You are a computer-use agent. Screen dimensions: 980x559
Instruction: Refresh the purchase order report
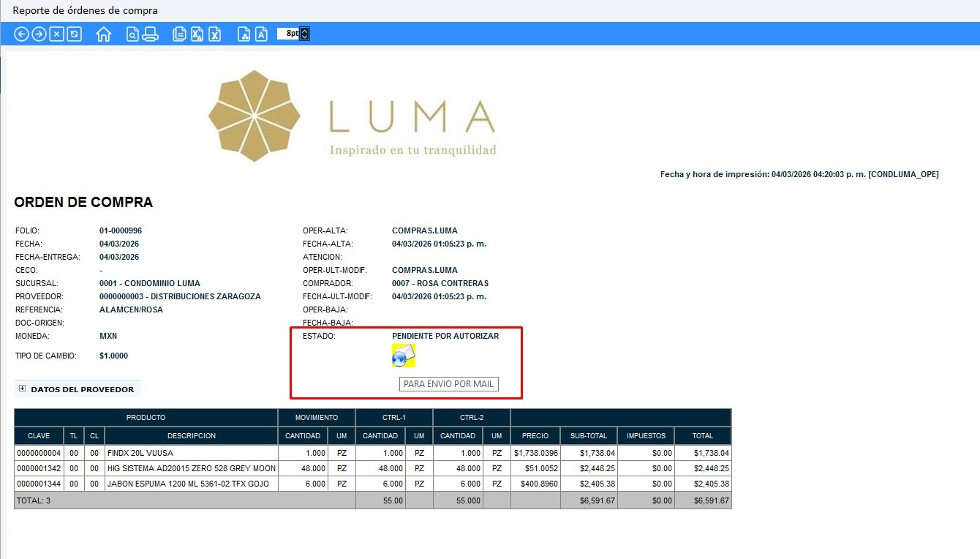[74, 34]
